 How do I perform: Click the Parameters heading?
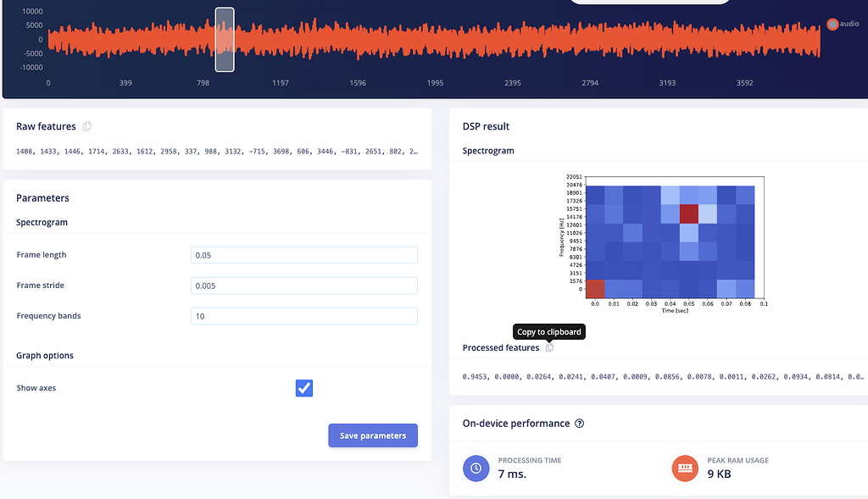pyautogui.click(x=42, y=198)
